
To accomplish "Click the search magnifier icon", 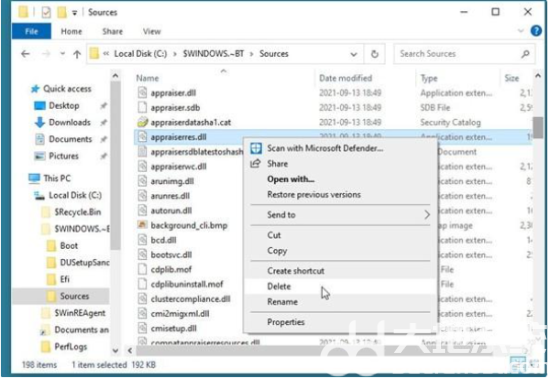I will [x=525, y=54].
